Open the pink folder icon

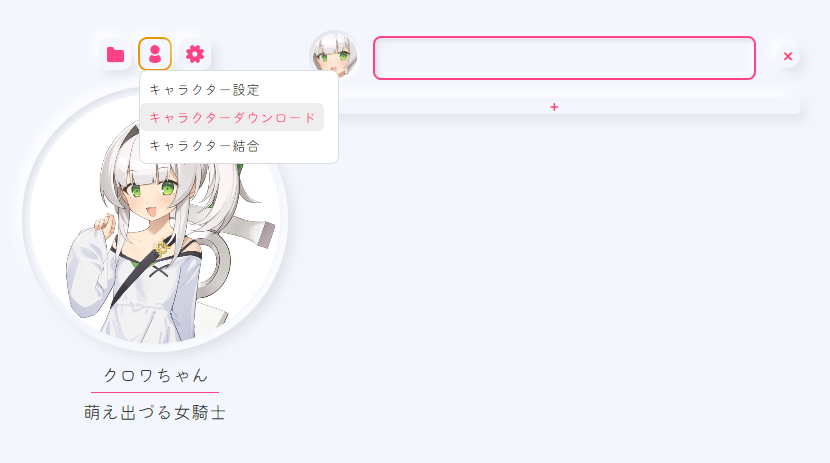115,55
